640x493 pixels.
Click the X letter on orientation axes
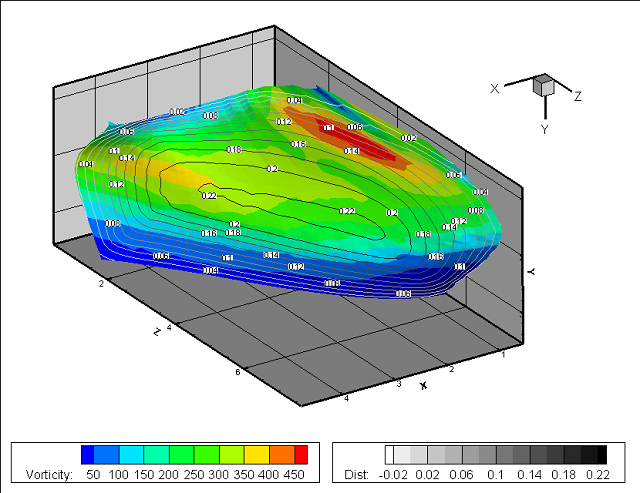click(494, 88)
